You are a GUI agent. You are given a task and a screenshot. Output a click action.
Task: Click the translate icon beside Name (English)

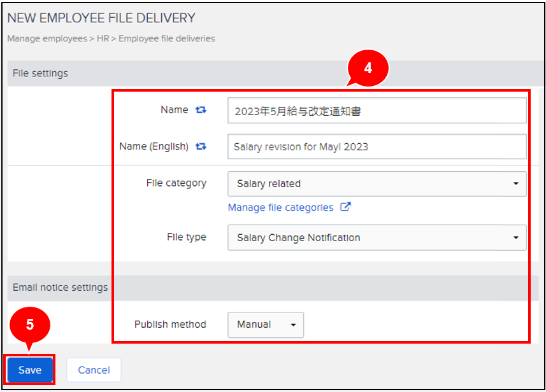201,146
